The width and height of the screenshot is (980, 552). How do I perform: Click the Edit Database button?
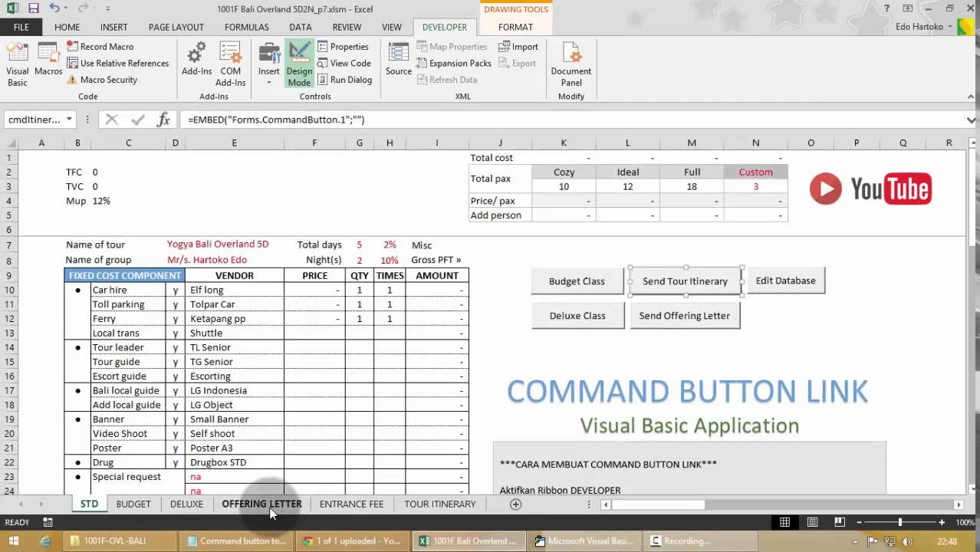[785, 281]
